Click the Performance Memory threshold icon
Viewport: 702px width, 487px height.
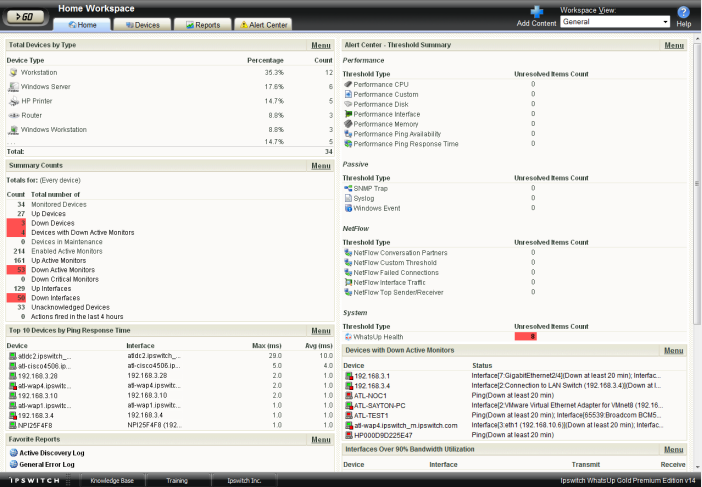click(348, 124)
